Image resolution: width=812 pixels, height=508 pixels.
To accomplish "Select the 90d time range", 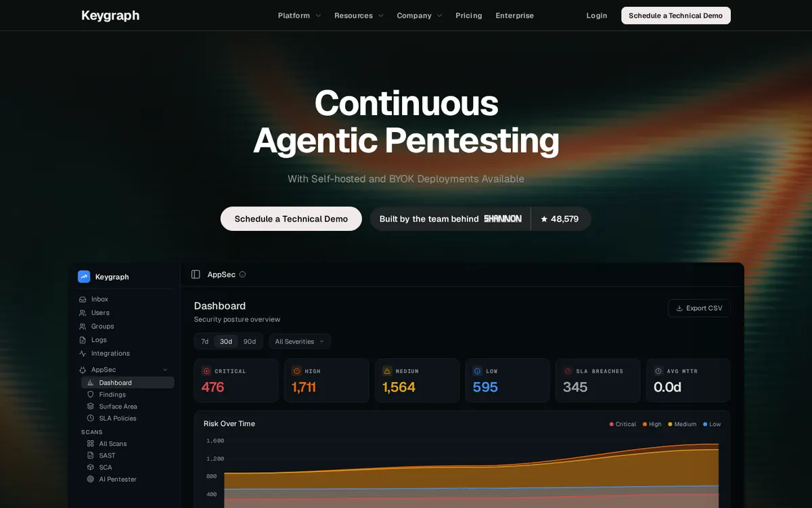I will (x=250, y=341).
